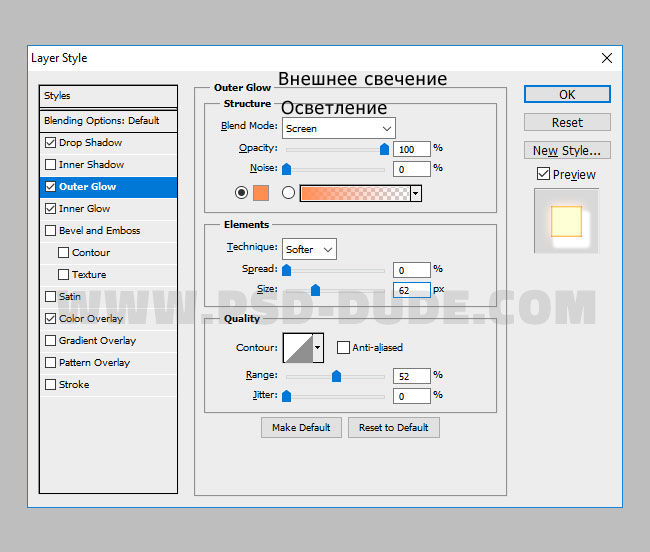Select the Styles list entry
Screen dimensions: 650x552
coord(109,96)
